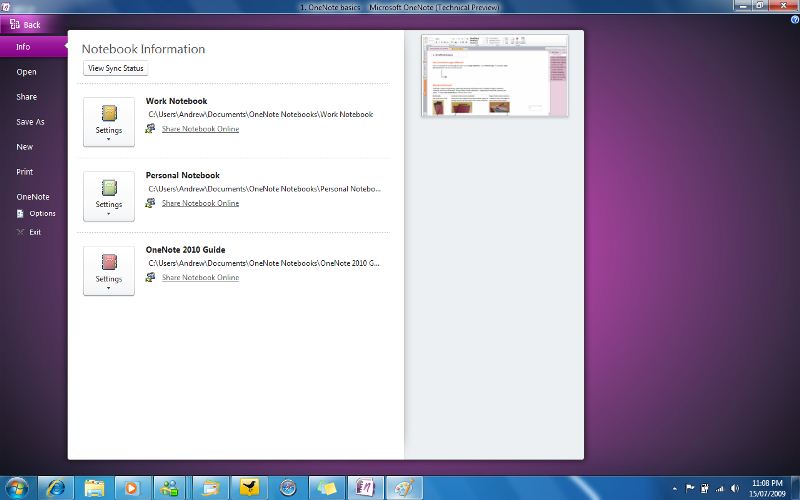Image resolution: width=800 pixels, height=500 pixels.
Task: Open the Help question mark icon
Action: click(x=795, y=20)
